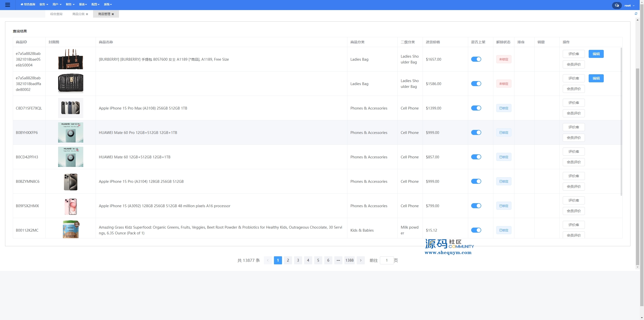Click 未锁定 tag for $1657.00 item
This screenshot has width=644, height=320.
(504, 59)
